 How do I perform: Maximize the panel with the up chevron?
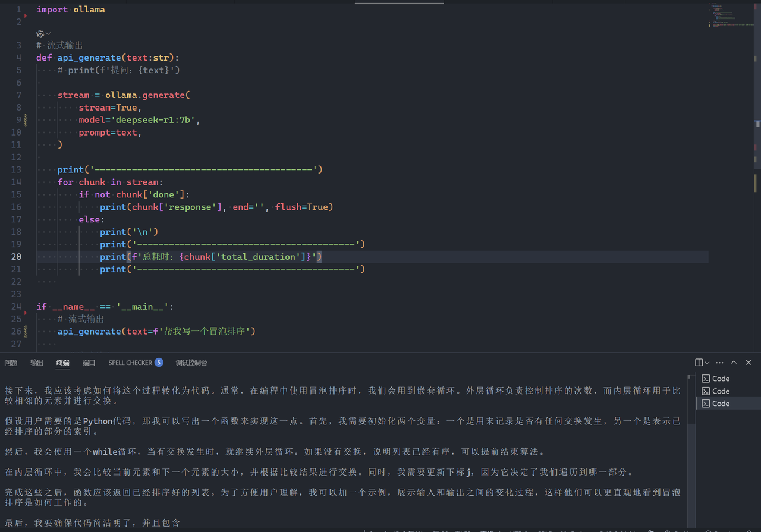click(x=734, y=363)
